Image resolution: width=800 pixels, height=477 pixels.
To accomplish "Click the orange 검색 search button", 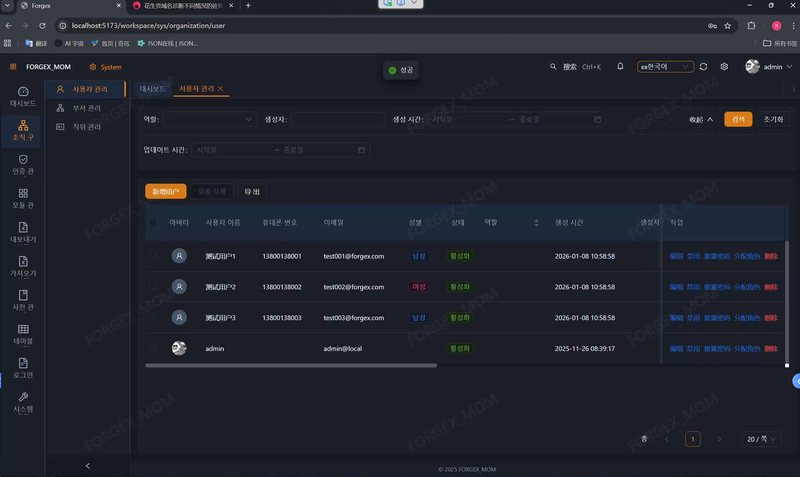I will (x=738, y=119).
